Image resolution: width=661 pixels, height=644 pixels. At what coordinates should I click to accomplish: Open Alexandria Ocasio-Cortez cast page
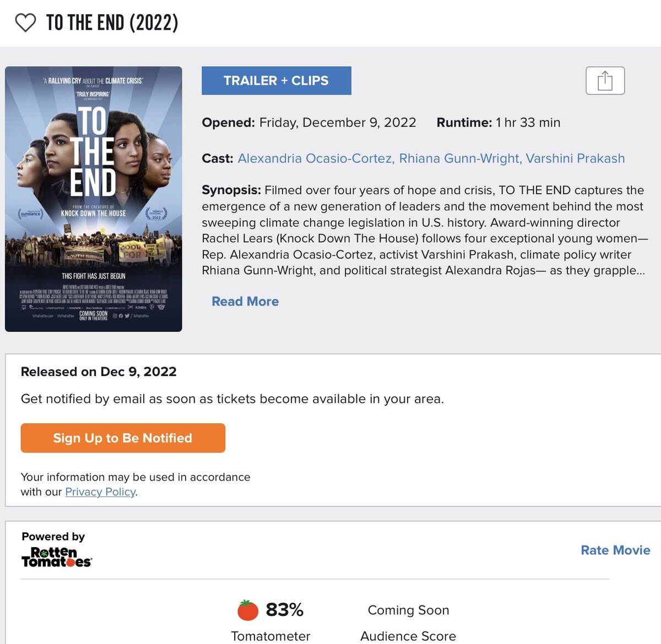coord(316,159)
